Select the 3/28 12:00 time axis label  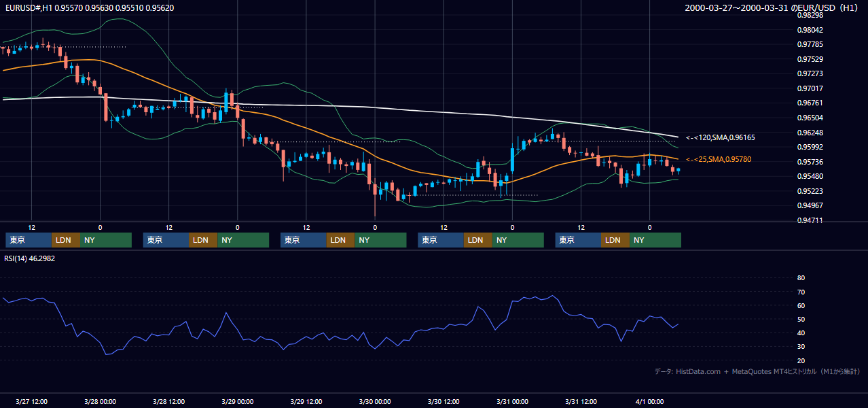168,401
